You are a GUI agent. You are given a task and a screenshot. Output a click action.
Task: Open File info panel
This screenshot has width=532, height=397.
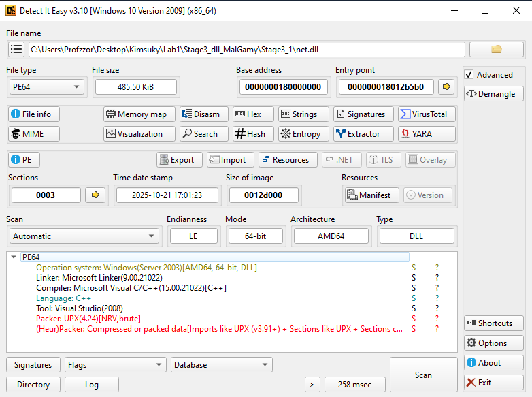(x=34, y=114)
